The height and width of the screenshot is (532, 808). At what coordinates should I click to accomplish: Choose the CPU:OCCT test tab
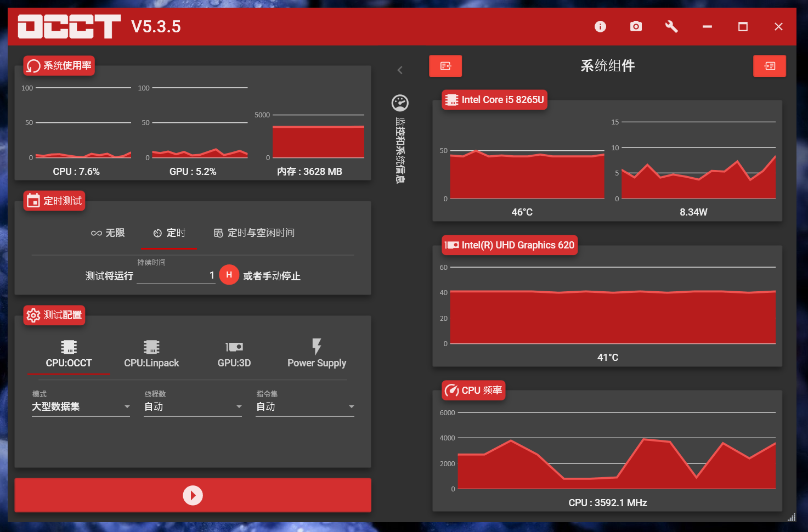[x=69, y=354]
